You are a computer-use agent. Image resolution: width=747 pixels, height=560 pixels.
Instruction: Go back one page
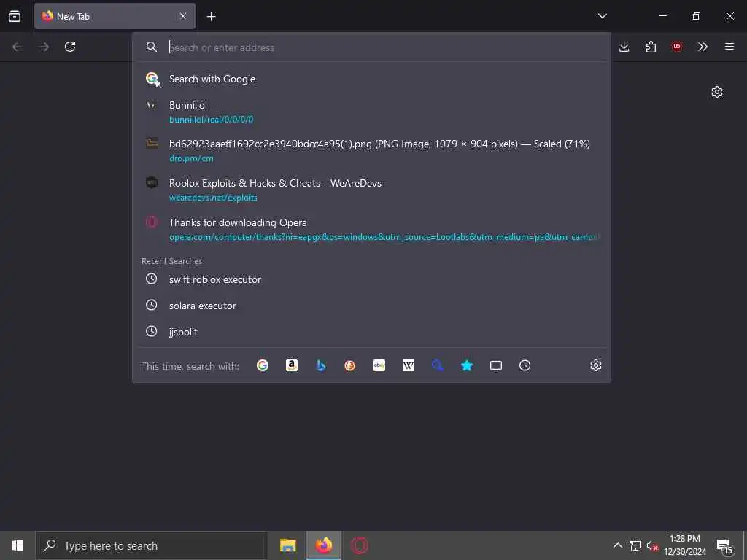click(x=18, y=47)
